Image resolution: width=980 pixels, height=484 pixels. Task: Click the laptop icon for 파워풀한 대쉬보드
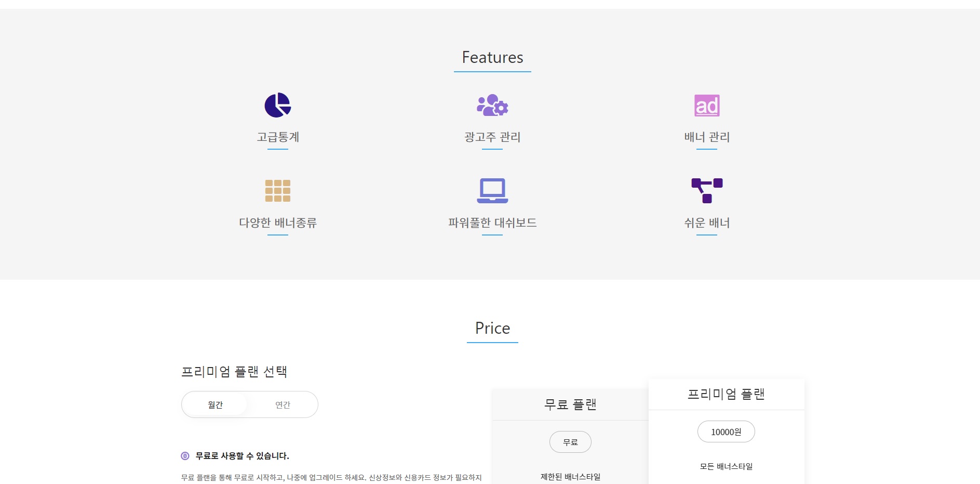pyautogui.click(x=492, y=191)
